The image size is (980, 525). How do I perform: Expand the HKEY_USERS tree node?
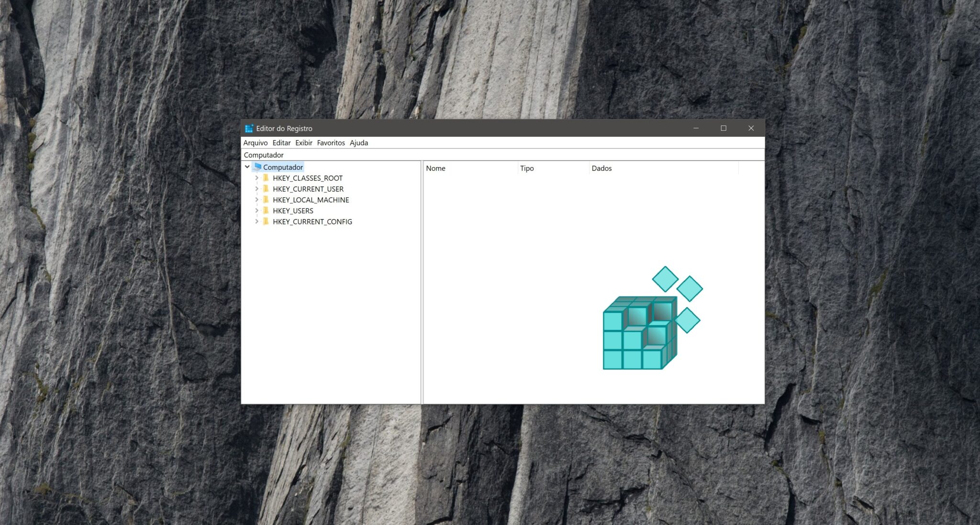tap(256, 211)
